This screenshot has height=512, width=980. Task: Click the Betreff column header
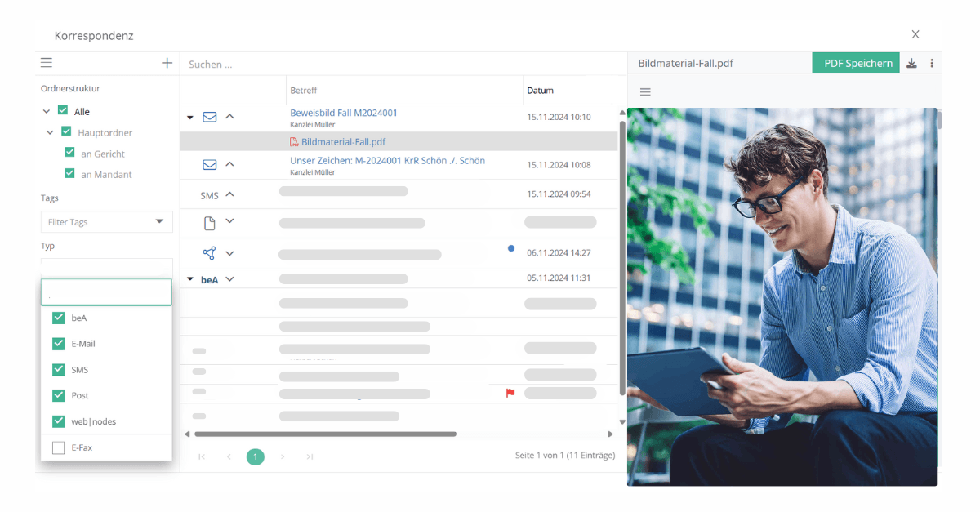click(304, 90)
